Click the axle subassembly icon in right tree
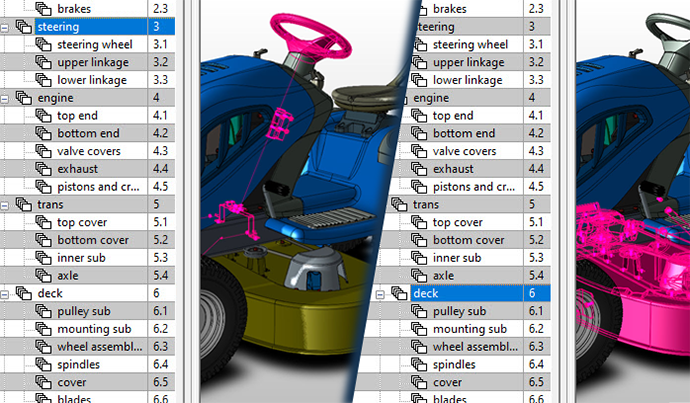This screenshot has height=403, width=690. pyautogui.click(x=419, y=276)
